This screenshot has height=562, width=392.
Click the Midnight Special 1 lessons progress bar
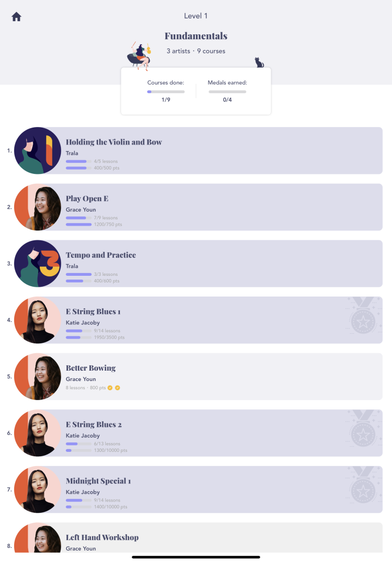point(79,500)
